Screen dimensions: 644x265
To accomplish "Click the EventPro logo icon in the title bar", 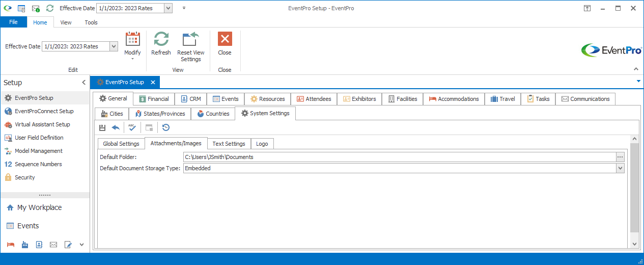I will point(7,8).
